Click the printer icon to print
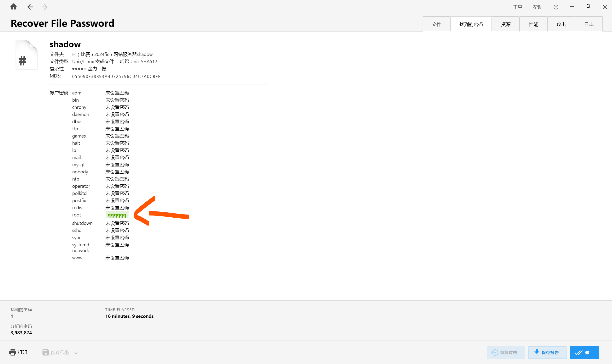This screenshot has width=612, height=364. click(12, 352)
